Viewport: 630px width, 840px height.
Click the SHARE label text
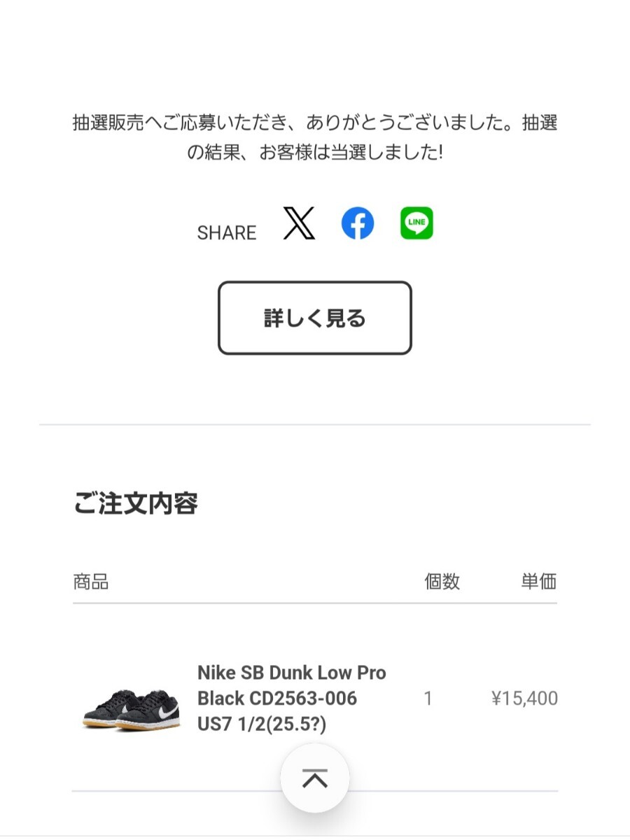coord(227,233)
